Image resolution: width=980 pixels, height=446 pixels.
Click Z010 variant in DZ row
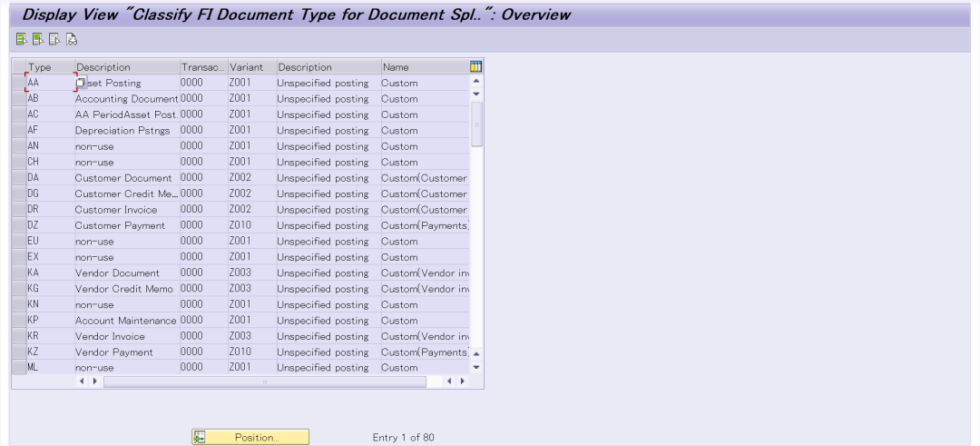(252, 225)
